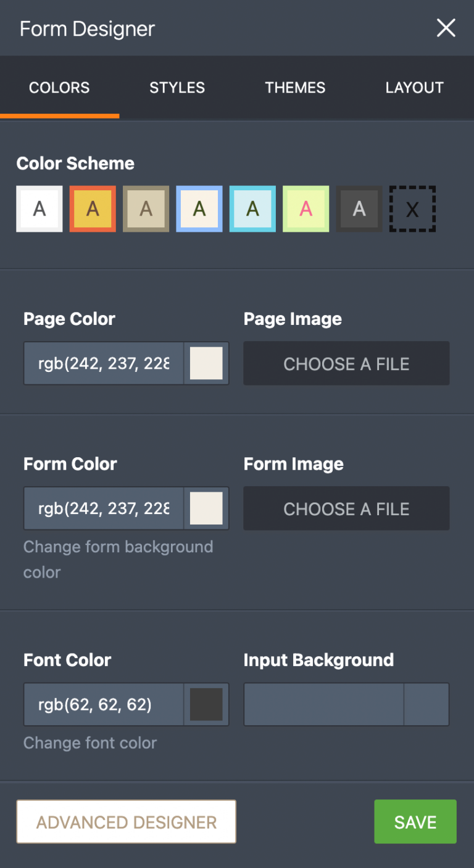Open the LAYOUT tab
Screen dimensions: 474x868
(415, 87)
